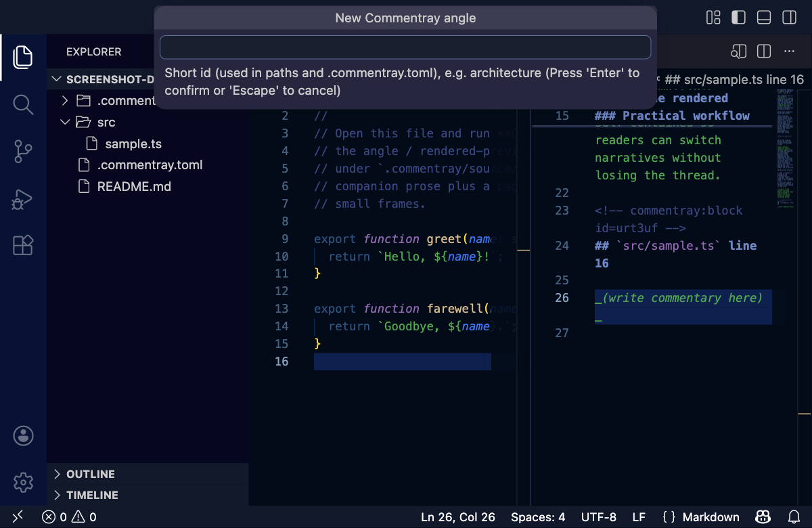Image resolution: width=812 pixels, height=528 pixels.
Task: Toggle the bottom panel visibility
Action: pyautogui.click(x=764, y=17)
